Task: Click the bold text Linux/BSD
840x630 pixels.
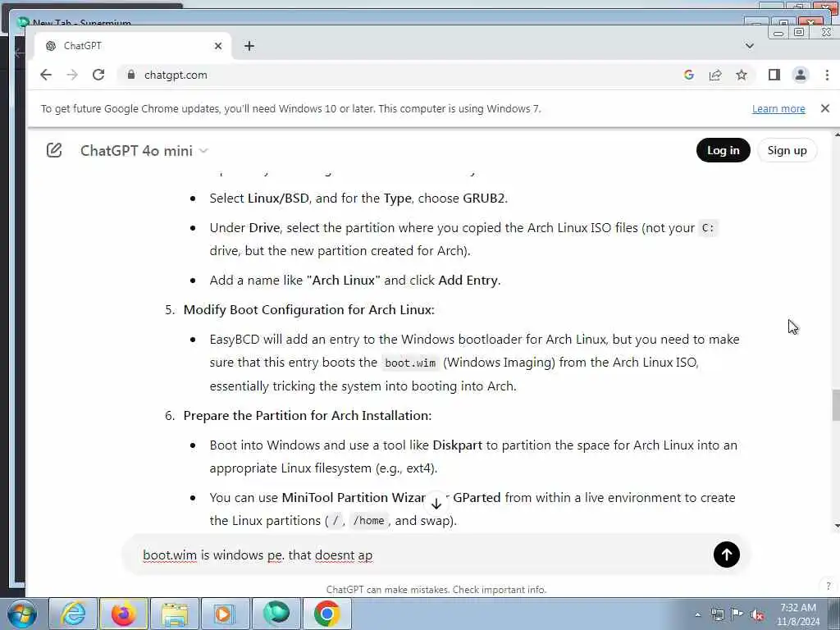Action: click(x=278, y=199)
